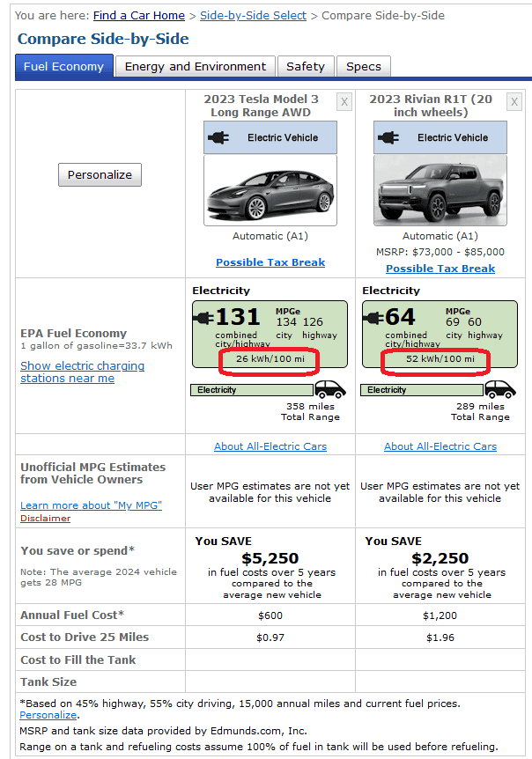This screenshot has width=532, height=759.
Task: Click the car icon above 289 miles range
Action: click(500, 389)
